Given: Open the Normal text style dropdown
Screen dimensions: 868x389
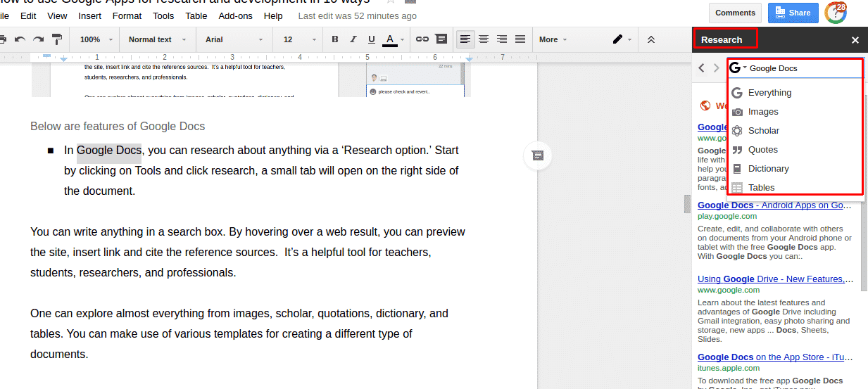Looking at the screenshot, I should tap(157, 39).
